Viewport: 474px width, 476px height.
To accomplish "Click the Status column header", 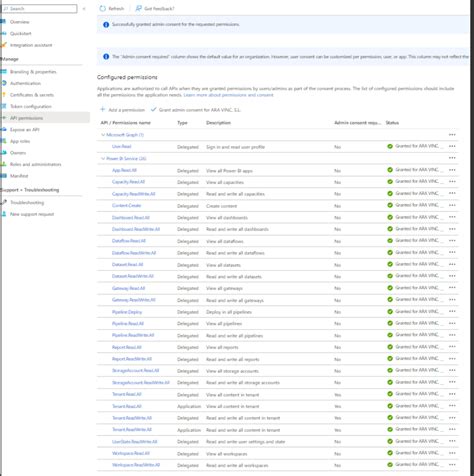I will coord(392,123).
